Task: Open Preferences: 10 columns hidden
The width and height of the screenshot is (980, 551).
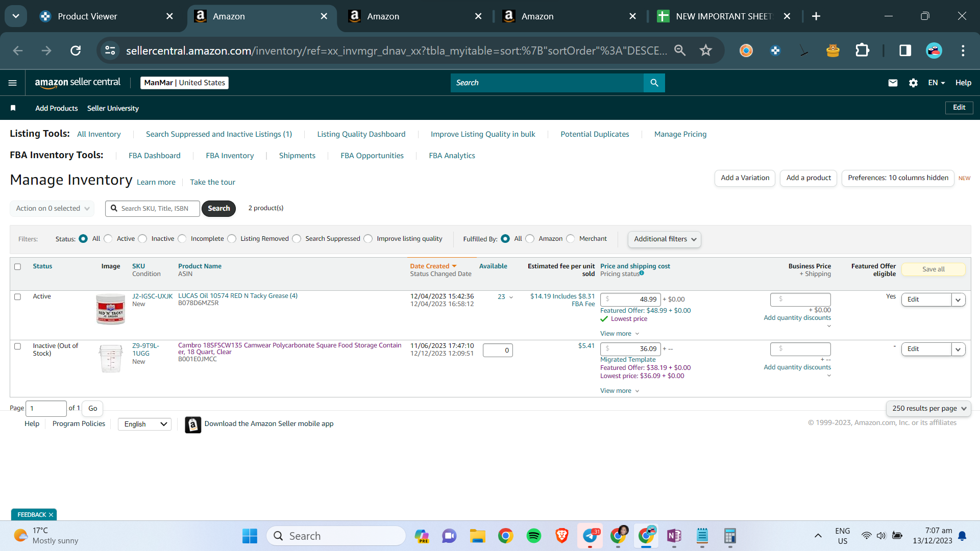Action: (898, 178)
